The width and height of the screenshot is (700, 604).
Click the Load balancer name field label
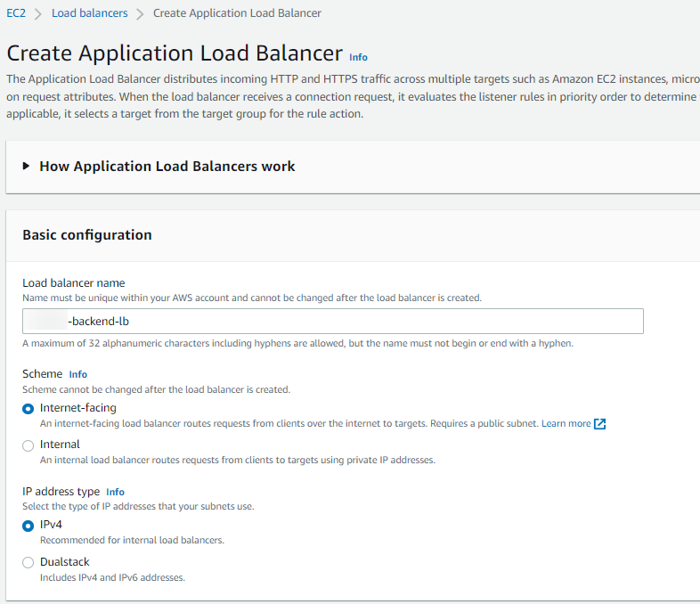(x=74, y=283)
